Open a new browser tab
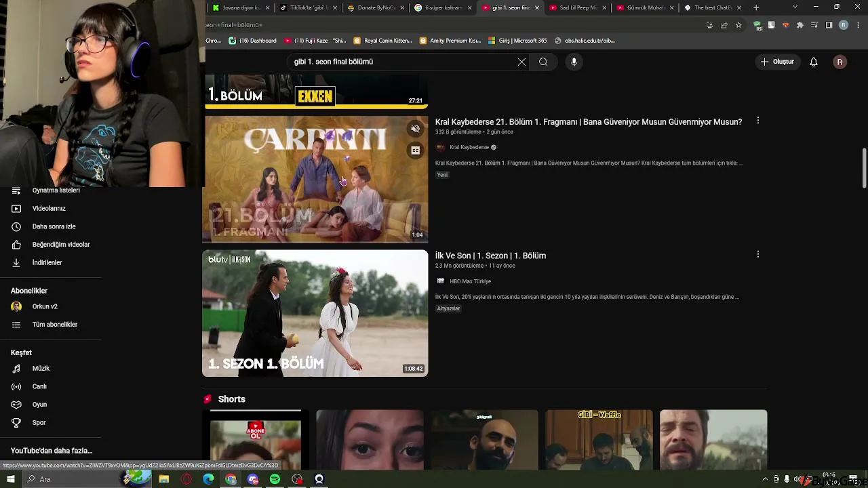 click(x=756, y=7)
